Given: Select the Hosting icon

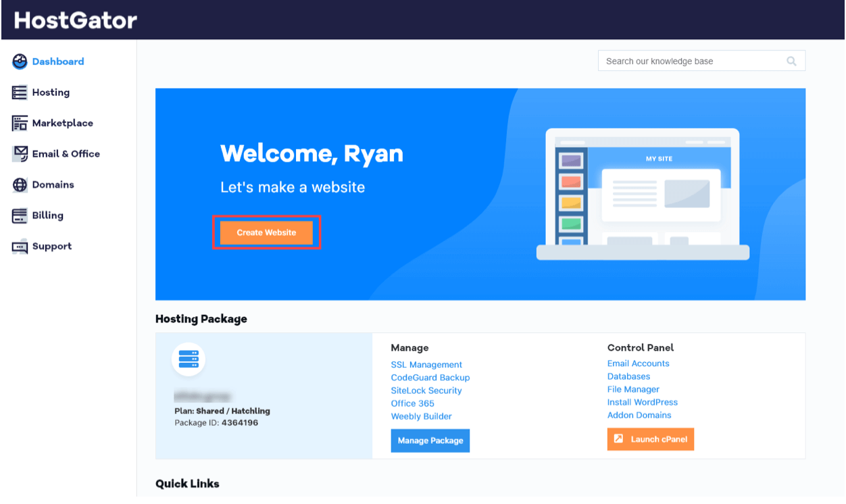Looking at the screenshot, I should [x=20, y=92].
